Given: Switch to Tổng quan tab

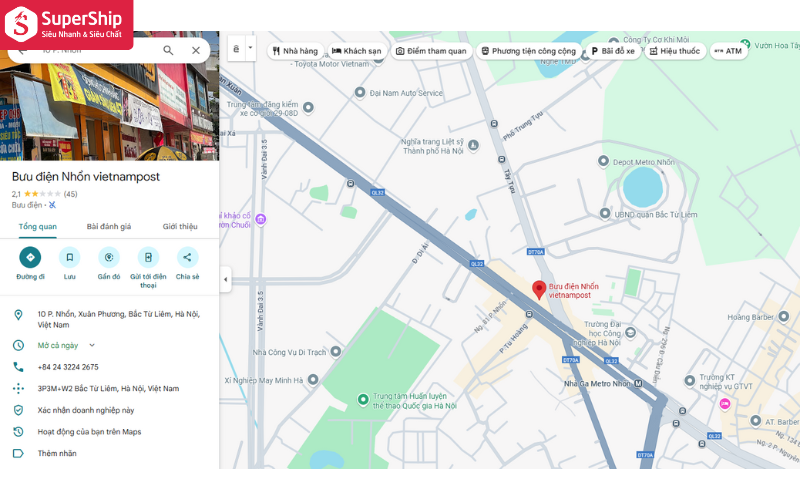Looking at the screenshot, I should tap(38, 227).
